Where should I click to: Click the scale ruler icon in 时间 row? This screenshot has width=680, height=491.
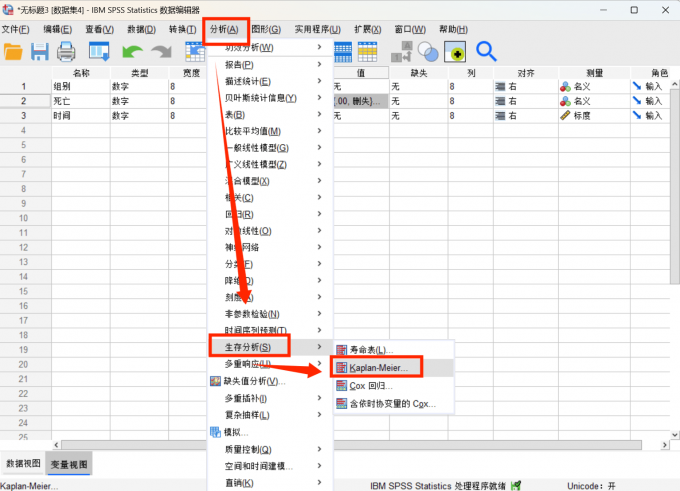pos(565,116)
